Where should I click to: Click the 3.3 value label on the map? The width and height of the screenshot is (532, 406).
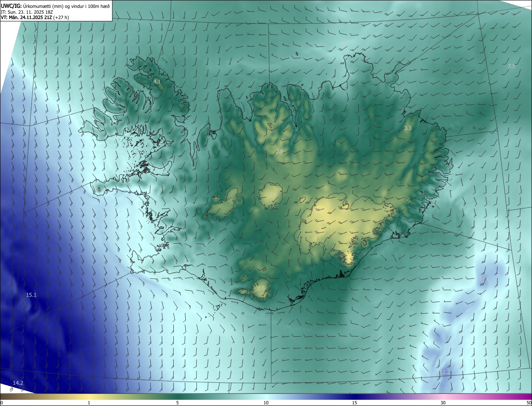coord(408,128)
